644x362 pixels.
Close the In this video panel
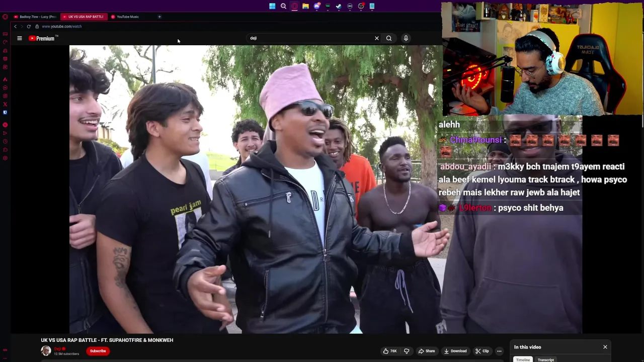[605, 347]
